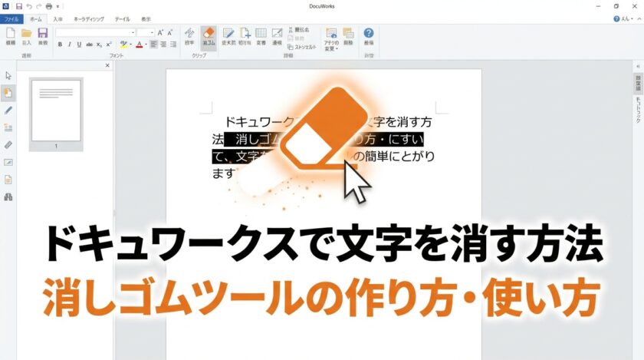Screen dimensions: 644x360
Task: Click the stacked yellow windows ribbon icon
Action: [348, 37]
